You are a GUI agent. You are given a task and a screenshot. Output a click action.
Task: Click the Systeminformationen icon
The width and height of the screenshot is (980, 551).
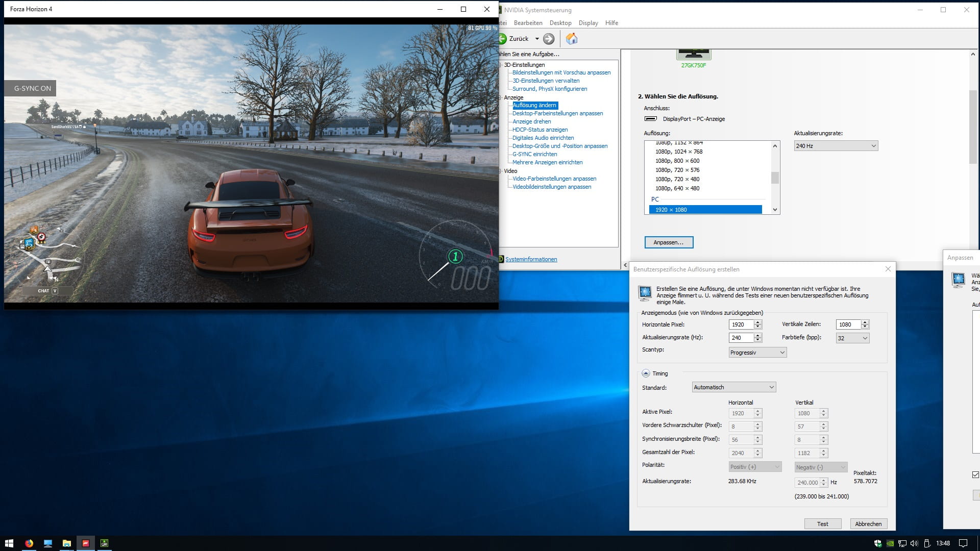click(x=501, y=259)
